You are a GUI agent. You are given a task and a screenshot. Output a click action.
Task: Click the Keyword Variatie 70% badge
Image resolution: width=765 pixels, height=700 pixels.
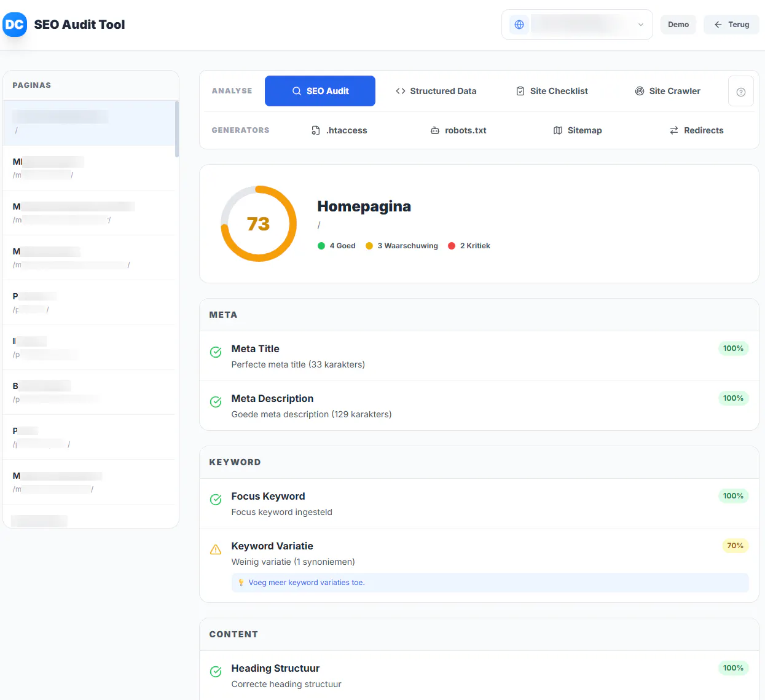[x=735, y=546]
